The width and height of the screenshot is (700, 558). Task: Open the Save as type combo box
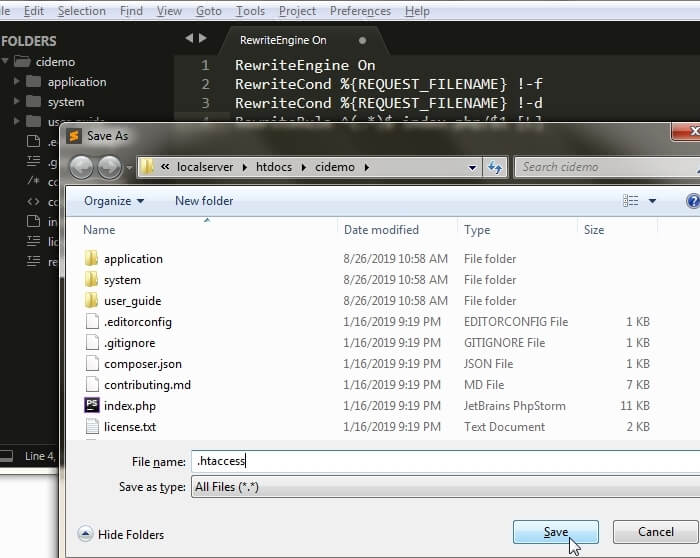[446, 487]
